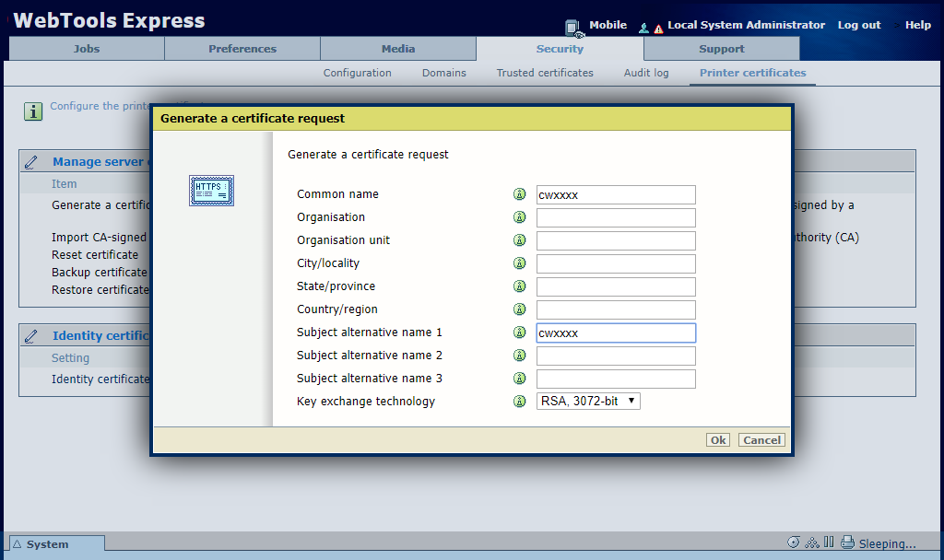The height and width of the screenshot is (560, 944).
Task: Click info icon for Key exchange technology
Action: 520,402
